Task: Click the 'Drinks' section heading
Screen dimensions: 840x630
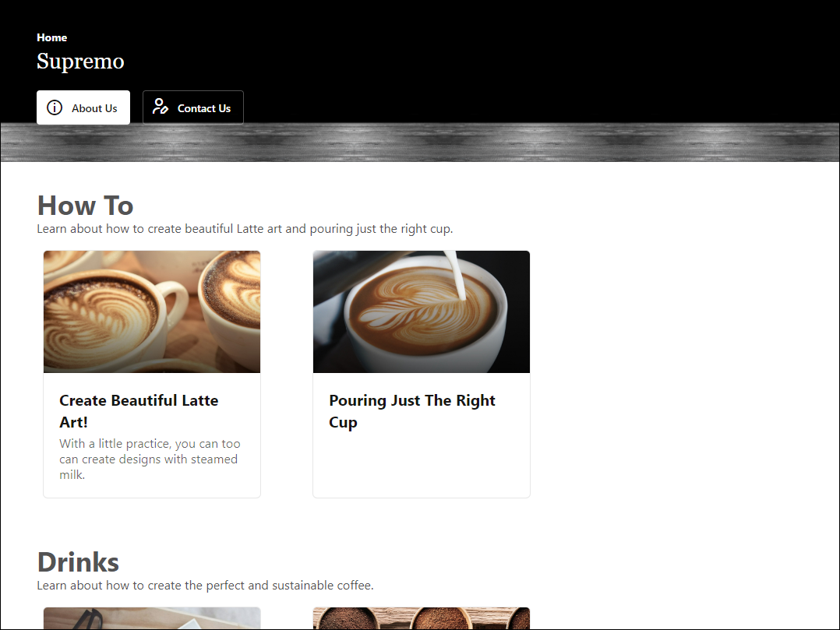Action: pyautogui.click(x=78, y=561)
